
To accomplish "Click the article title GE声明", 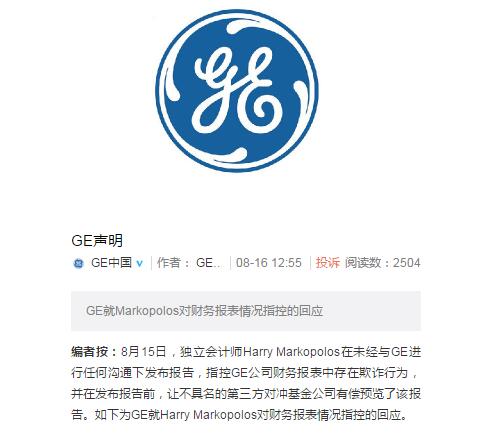I will (97, 241).
